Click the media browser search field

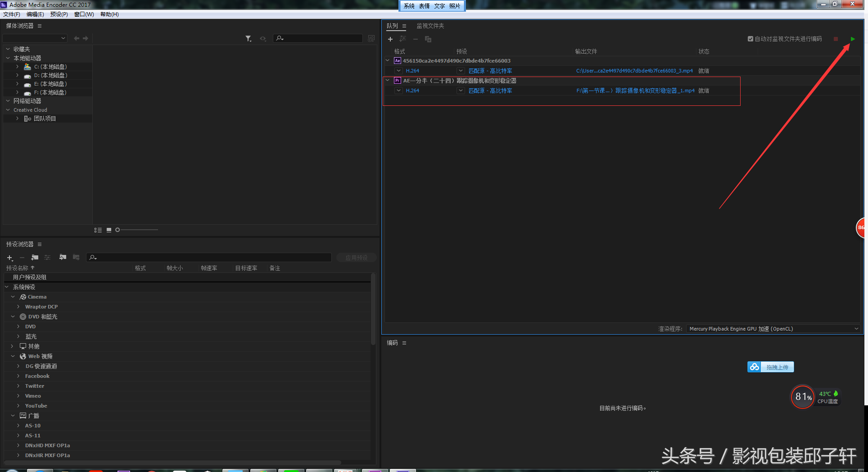[x=318, y=38]
